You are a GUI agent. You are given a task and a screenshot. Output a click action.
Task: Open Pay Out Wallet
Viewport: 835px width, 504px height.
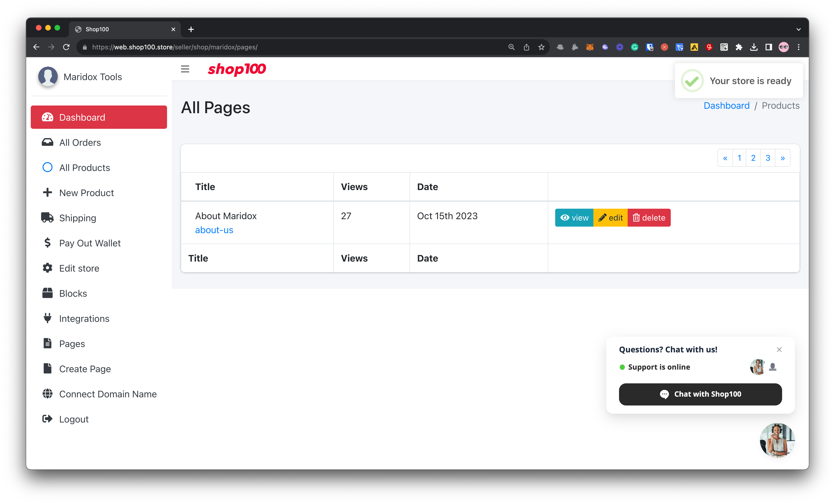point(99,243)
